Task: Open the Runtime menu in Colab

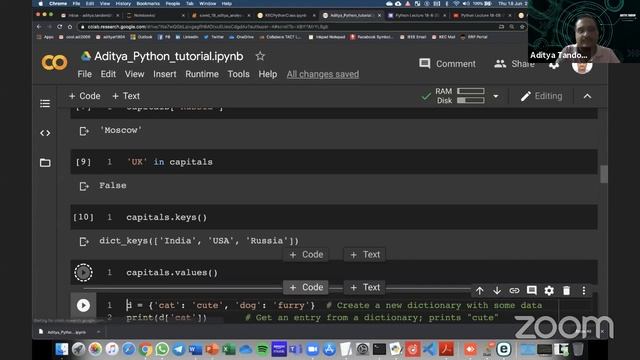Action: [202, 74]
